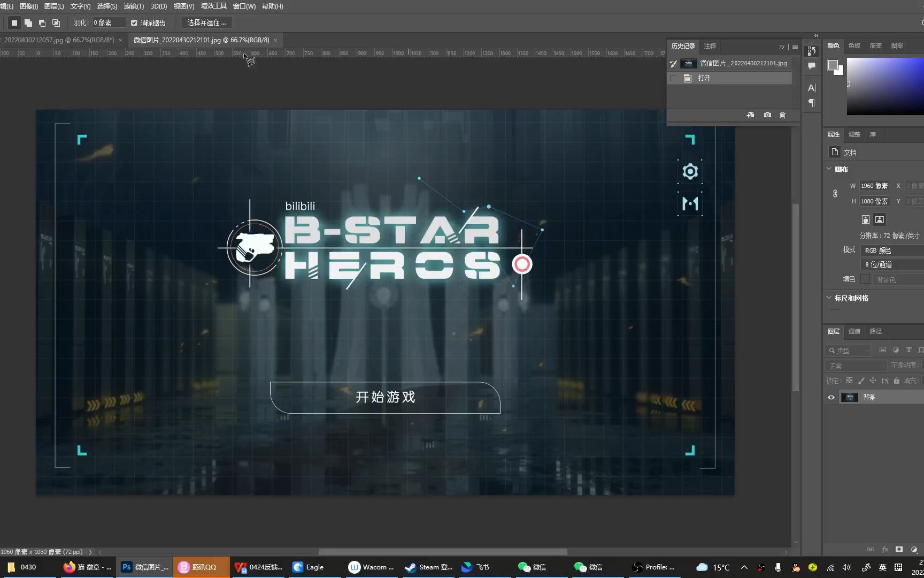Set canvas to portrait orientation
This screenshot has width=924, height=578.
pyautogui.click(x=865, y=219)
